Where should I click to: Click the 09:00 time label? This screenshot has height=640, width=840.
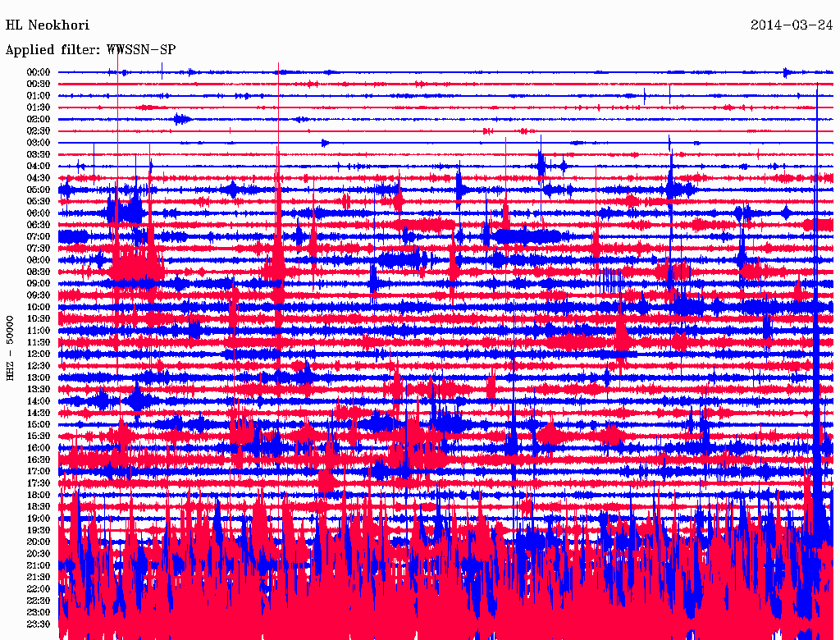point(39,284)
